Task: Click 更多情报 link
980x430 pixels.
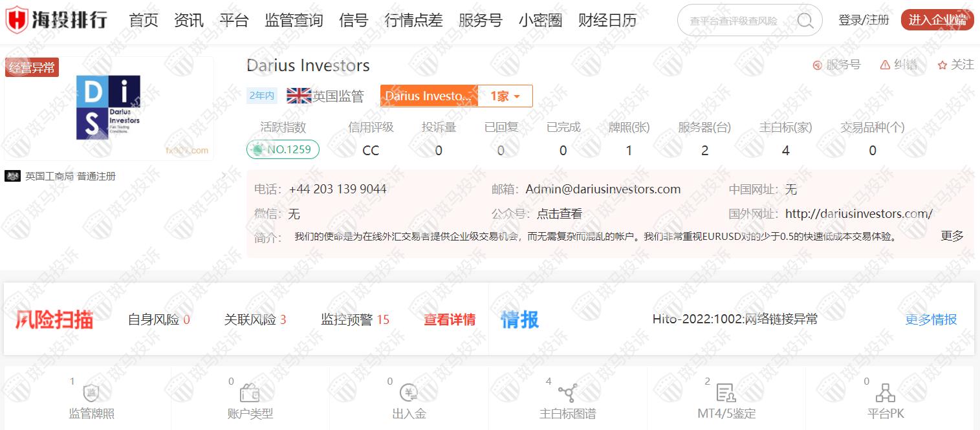Action: (x=931, y=319)
